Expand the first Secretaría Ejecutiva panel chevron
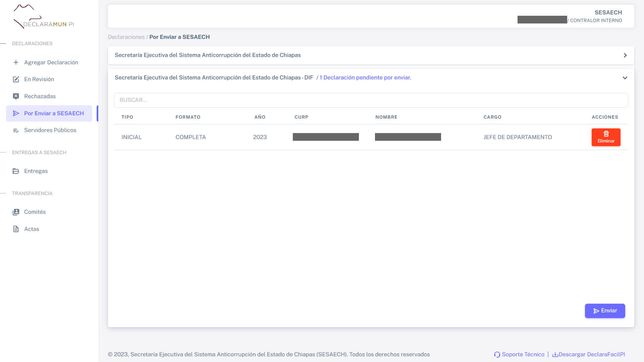 pos(625,55)
